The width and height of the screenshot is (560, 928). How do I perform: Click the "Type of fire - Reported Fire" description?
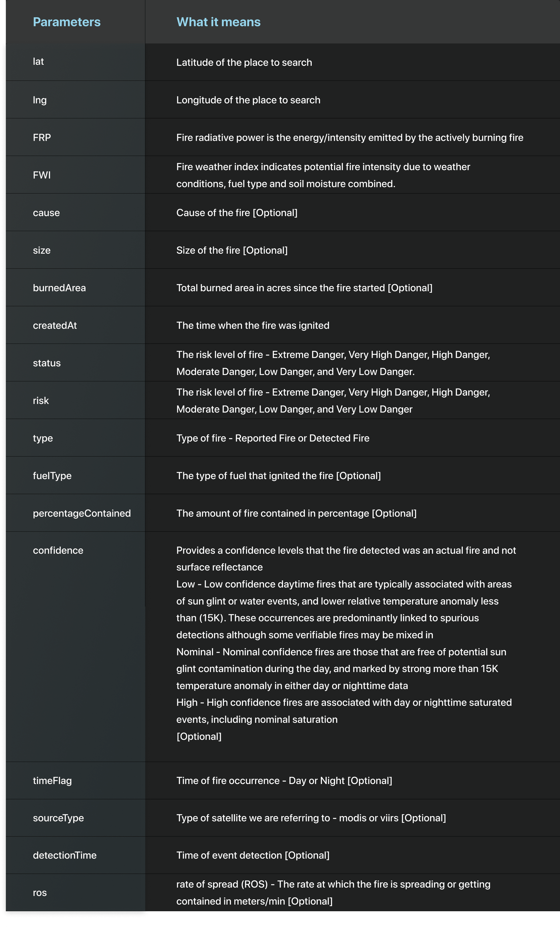pyautogui.click(x=273, y=438)
